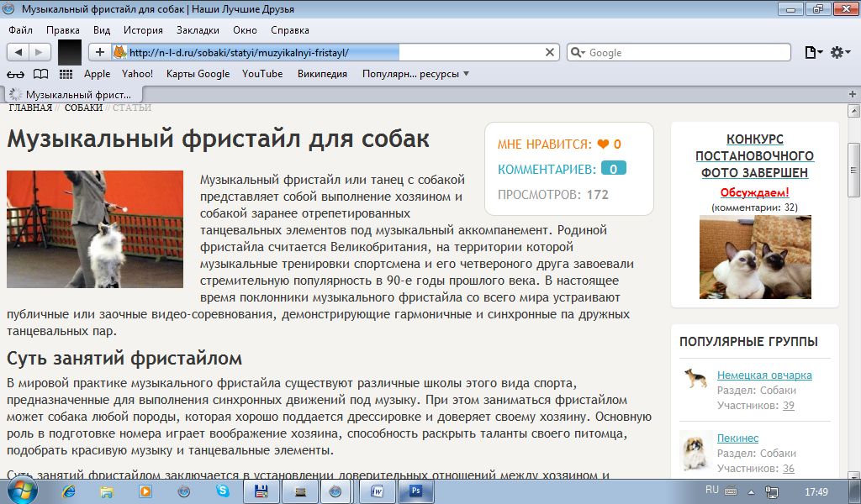The image size is (861, 504).
Task: Click the comments count badge
Action: point(613,169)
